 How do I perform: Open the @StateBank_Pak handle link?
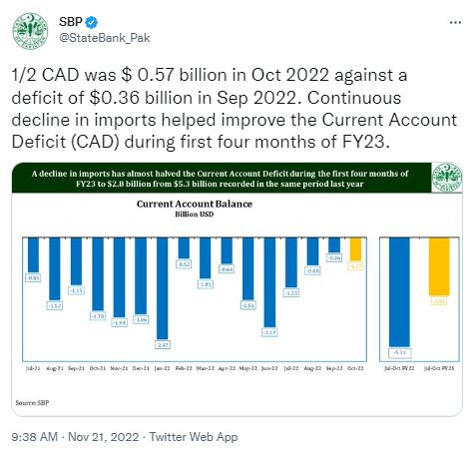click(105, 38)
